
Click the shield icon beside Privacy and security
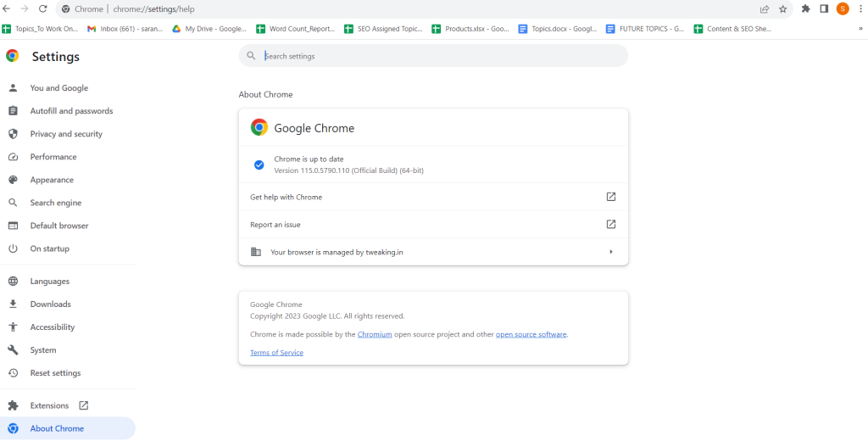pos(13,134)
